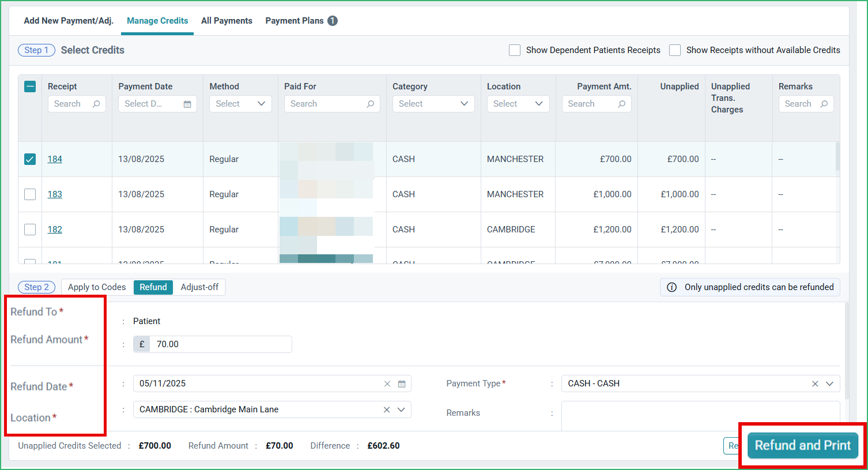Click the Remarks search magnifier icon
Image resolution: width=868 pixels, height=470 pixels.
pyautogui.click(x=824, y=104)
